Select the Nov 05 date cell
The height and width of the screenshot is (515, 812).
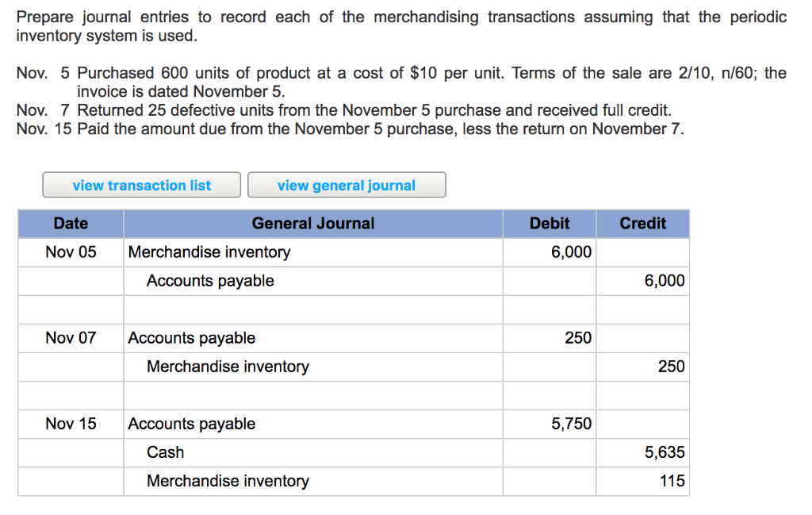(71, 252)
